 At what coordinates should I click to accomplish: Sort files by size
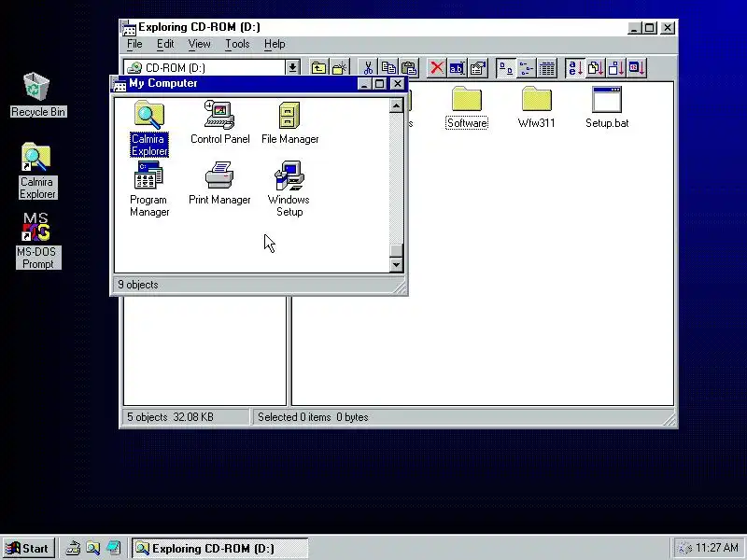click(x=616, y=68)
